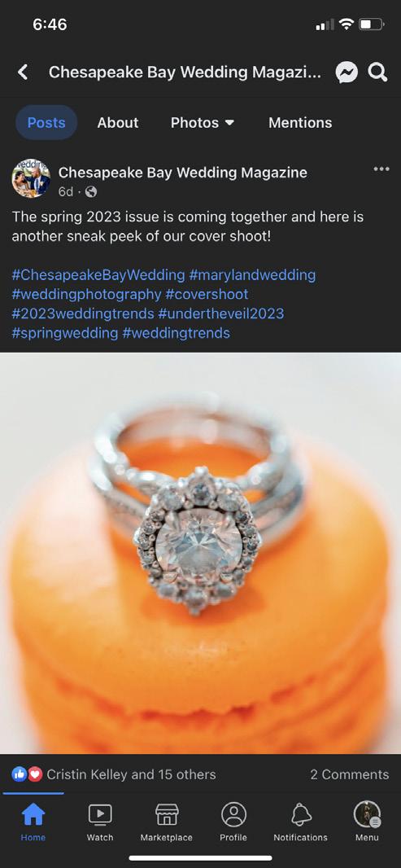Screen dimensions: 401x868
Task: Open the #ChesapeakeBayWedding hashtag
Action: point(98,274)
